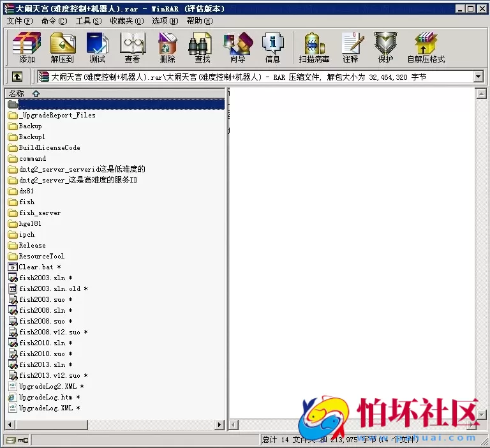The width and height of the screenshot is (490, 448).
Task: Click the 删除 (Delete) toolbar icon
Action: click(167, 47)
